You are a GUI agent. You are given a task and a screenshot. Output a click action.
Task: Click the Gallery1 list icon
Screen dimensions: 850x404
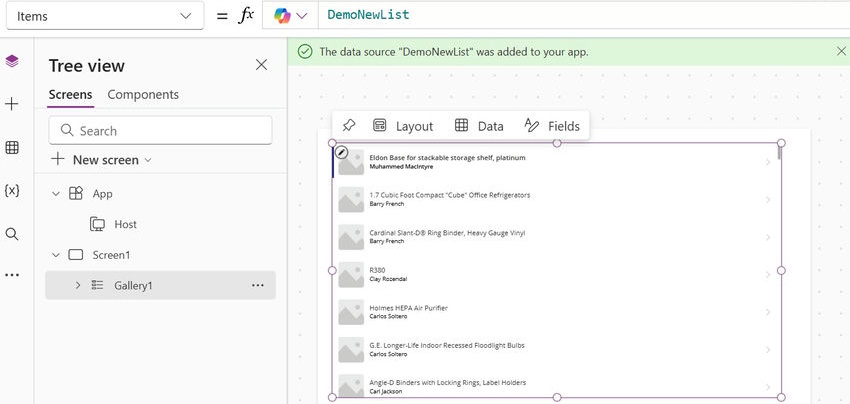(x=97, y=285)
